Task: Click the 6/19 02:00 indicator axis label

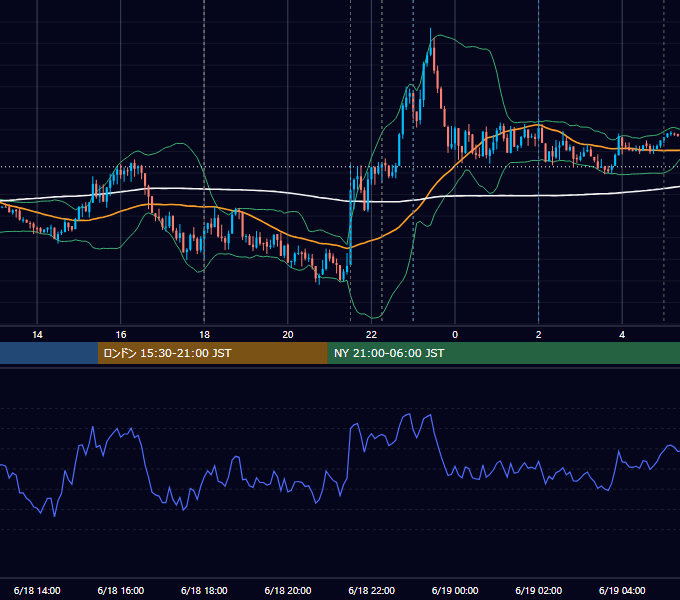Action: 539,590
